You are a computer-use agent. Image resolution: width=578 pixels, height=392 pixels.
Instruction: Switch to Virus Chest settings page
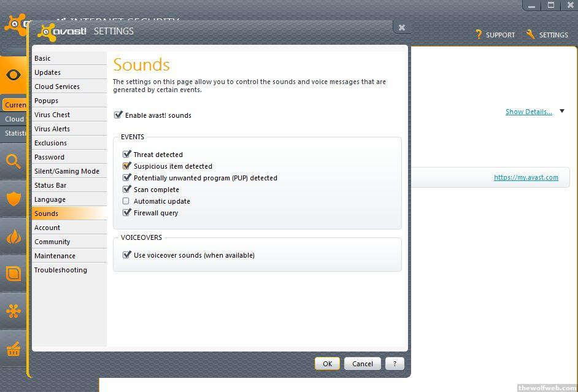click(x=52, y=115)
